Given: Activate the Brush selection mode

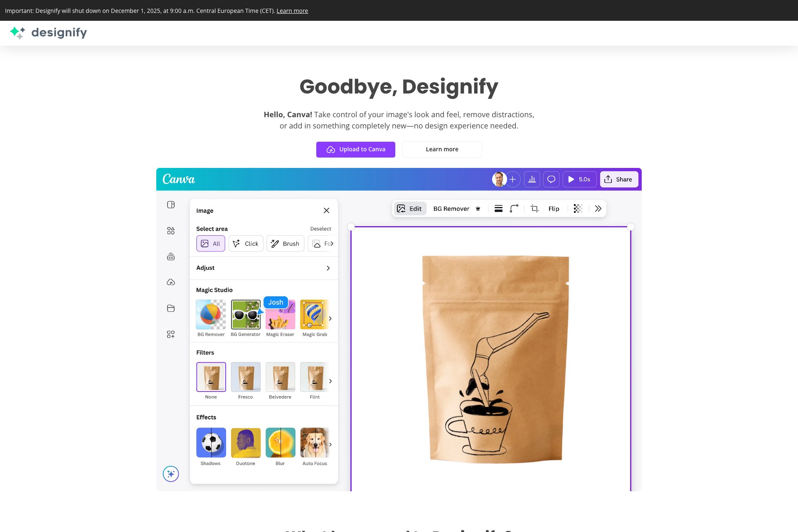Looking at the screenshot, I should click(285, 244).
